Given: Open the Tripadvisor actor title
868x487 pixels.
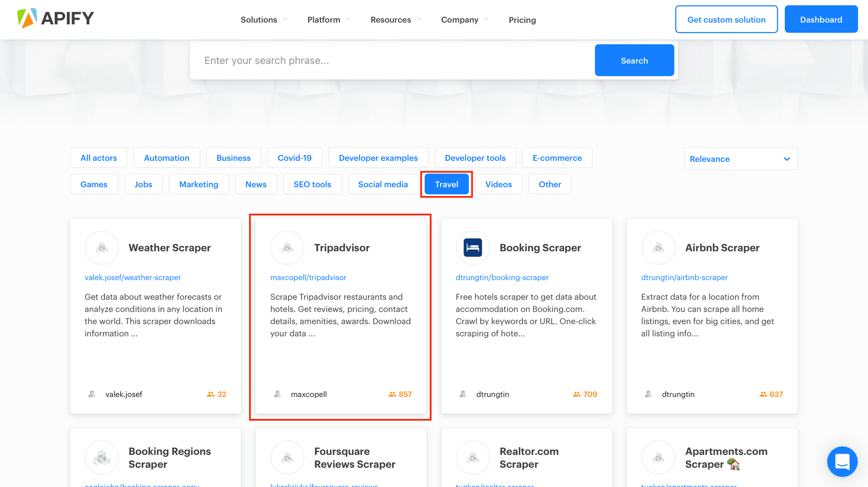Looking at the screenshot, I should point(342,248).
